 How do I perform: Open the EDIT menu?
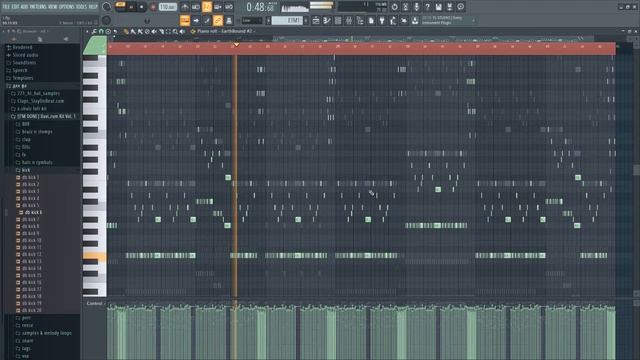pyautogui.click(x=16, y=7)
